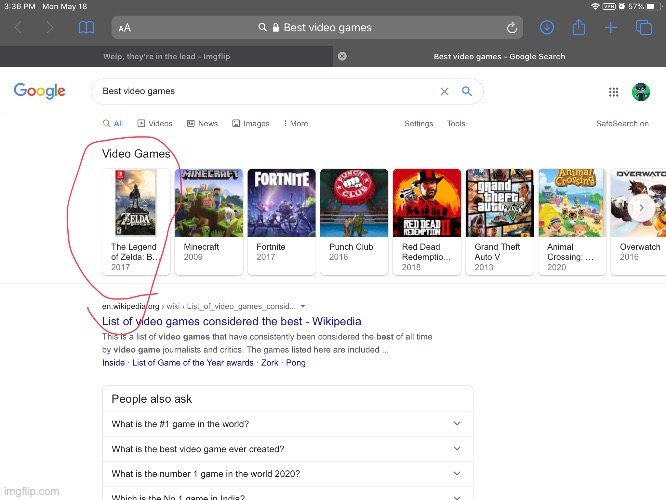Go back with Safari back arrow
Image resolution: width=666 pixels, height=500 pixels.
(18, 28)
